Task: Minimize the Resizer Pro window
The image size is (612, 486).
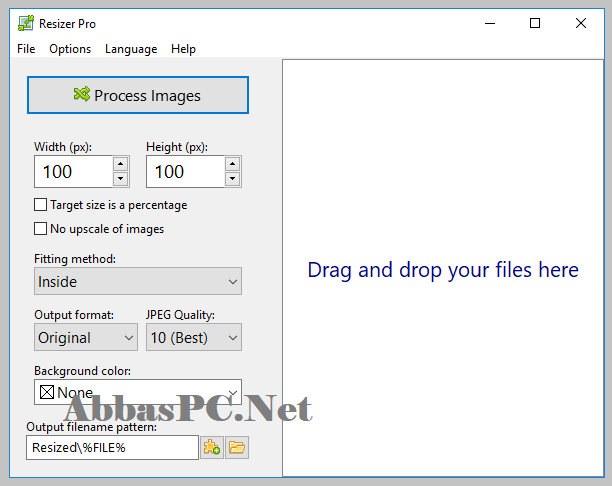Action: pyautogui.click(x=490, y=23)
